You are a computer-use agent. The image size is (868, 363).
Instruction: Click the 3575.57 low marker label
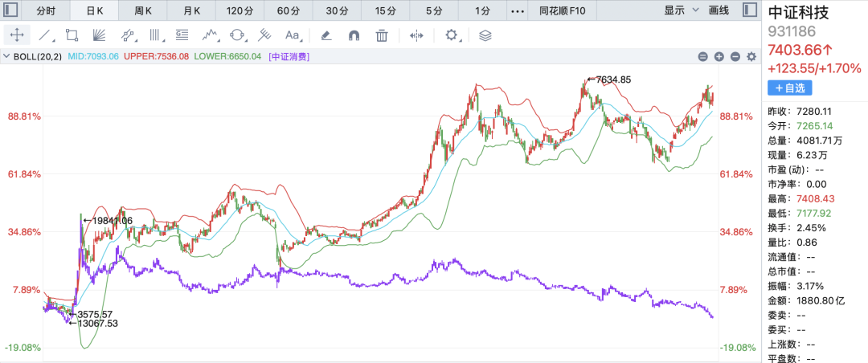tap(91, 314)
